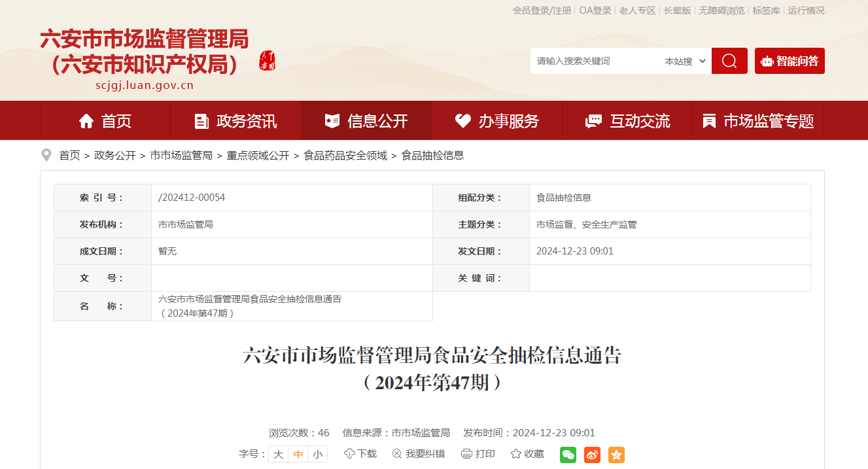Click 市场监督、安全生产监管 subject cell
The height and width of the screenshot is (469, 868).
(x=587, y=224)
